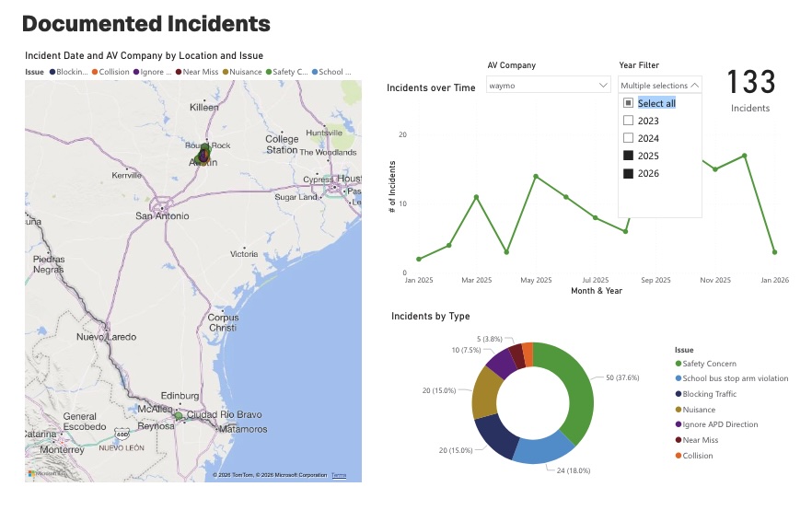Uncheck the 2026 year option
Image resolution: width=812 pixels, height=510 pixels.
coord(628,173)
